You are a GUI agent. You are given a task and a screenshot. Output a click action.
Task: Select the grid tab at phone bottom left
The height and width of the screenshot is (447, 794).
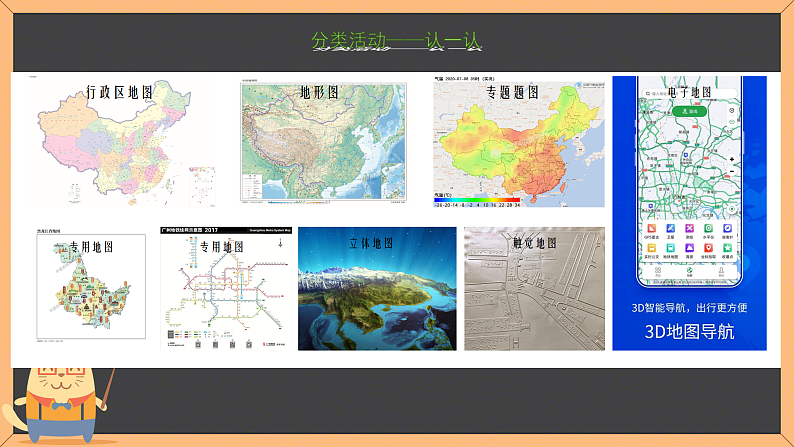coord(658,272)
